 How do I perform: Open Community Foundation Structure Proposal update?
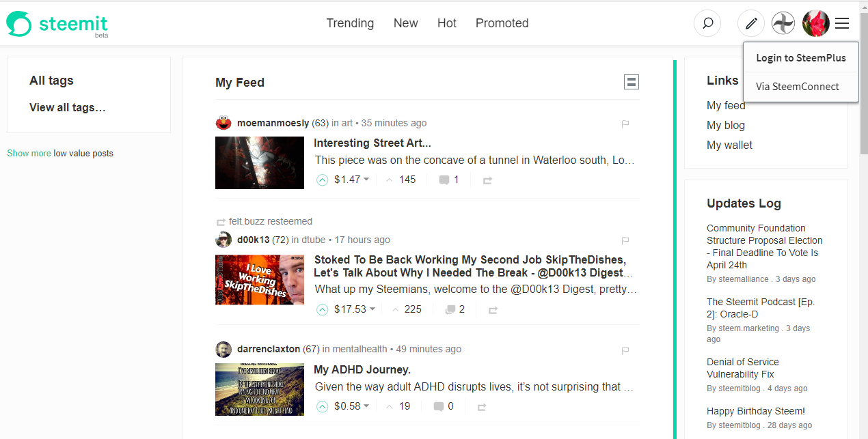(x=765, y=246)
